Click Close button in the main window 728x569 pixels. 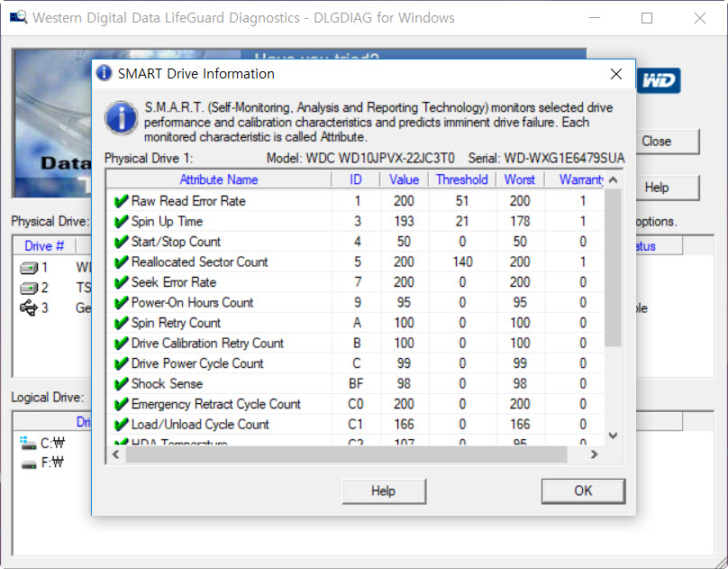pyautogui.click(x=666, y=142)
